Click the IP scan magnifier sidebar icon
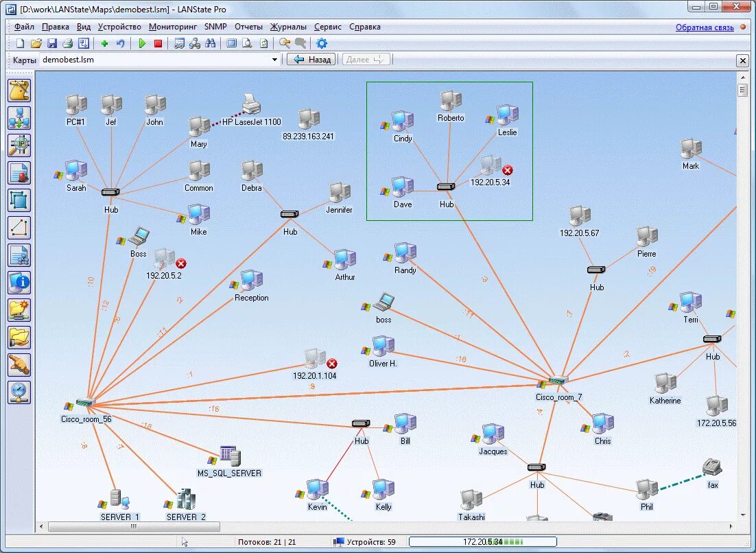The width and height of the screenshot is (756, 553). point(19,145)
